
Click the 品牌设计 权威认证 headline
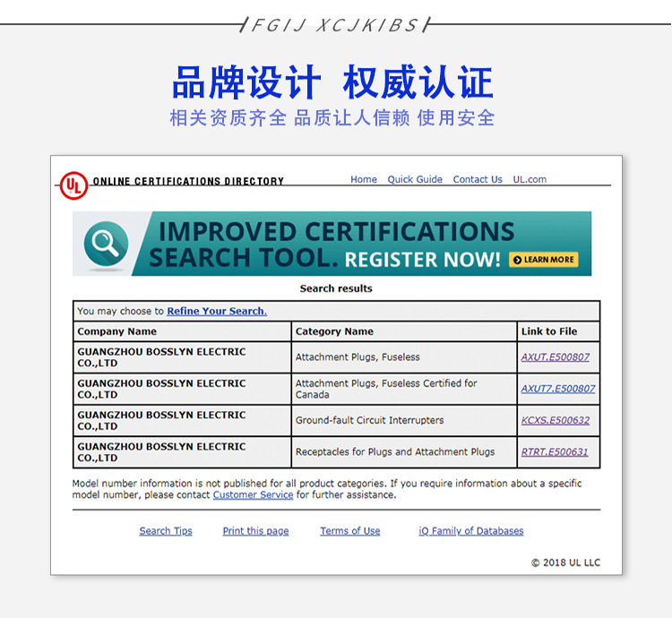click(332, 82)
